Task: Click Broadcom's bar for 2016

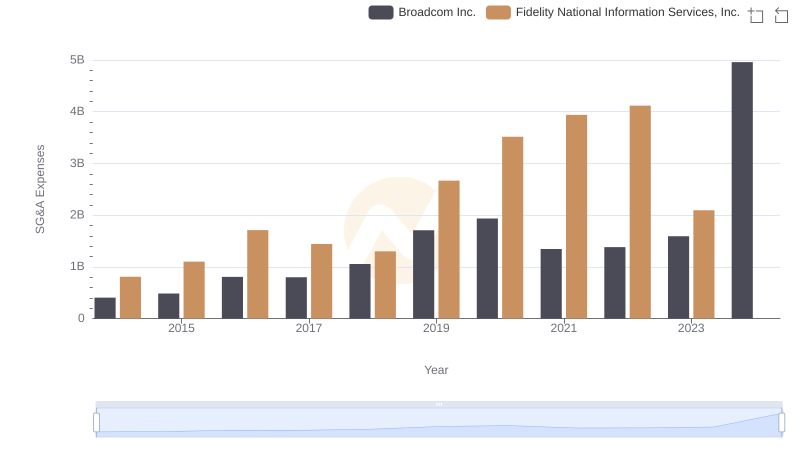Action: point(232,298)
